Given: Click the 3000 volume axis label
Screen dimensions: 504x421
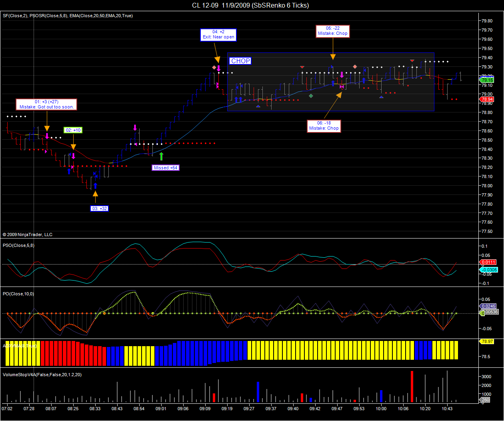Looking at the screenshot, I should pos(486,377).
